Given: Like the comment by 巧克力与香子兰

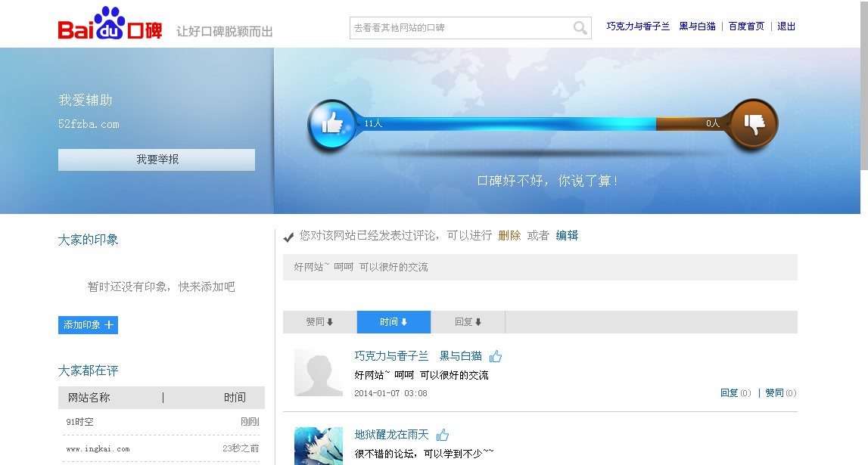Looking at the screenshot, I should tap(496, 356).
